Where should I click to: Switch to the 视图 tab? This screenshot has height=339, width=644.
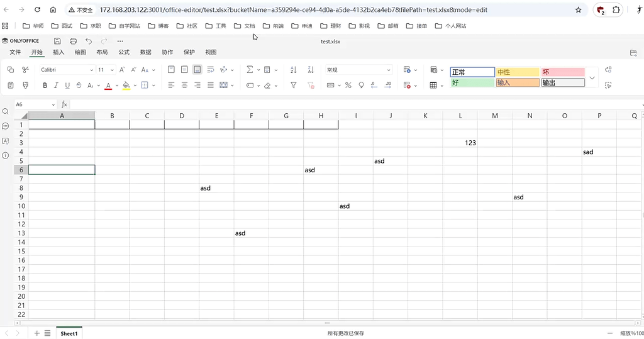211,52
